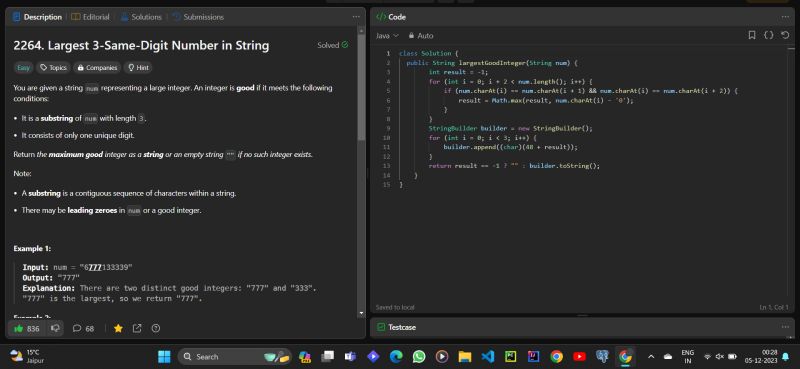
Task: Expand the Topics tag
Action: 54,67
